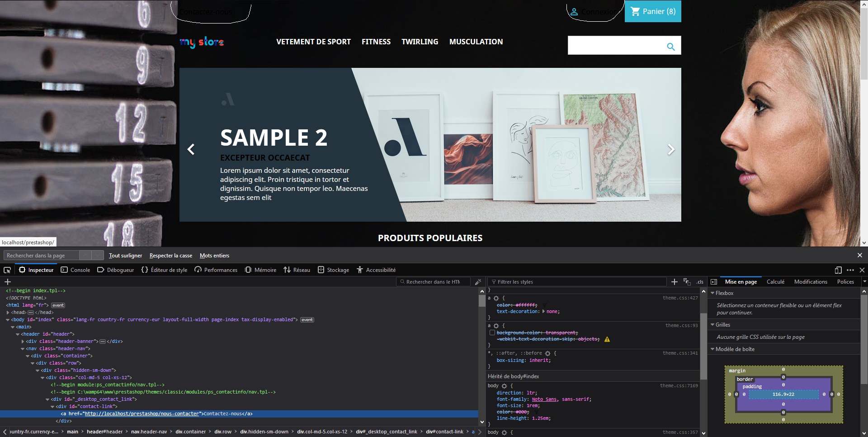Toggle the .cls class panel
This screenshot has height=437, width=868.
(x=700, y=282)
